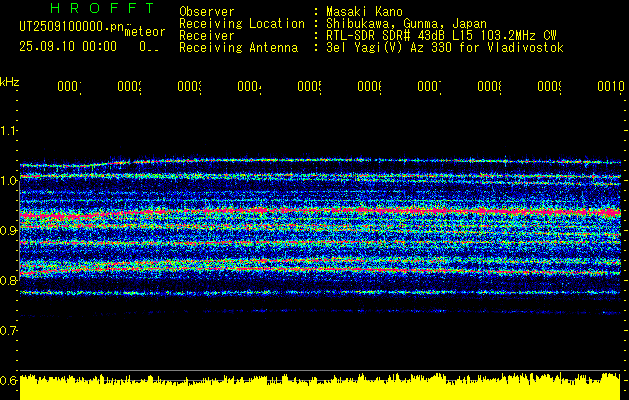629x400 pixels.
Task: Click the kHz axis unit label
Action: (x=10, y=82)
